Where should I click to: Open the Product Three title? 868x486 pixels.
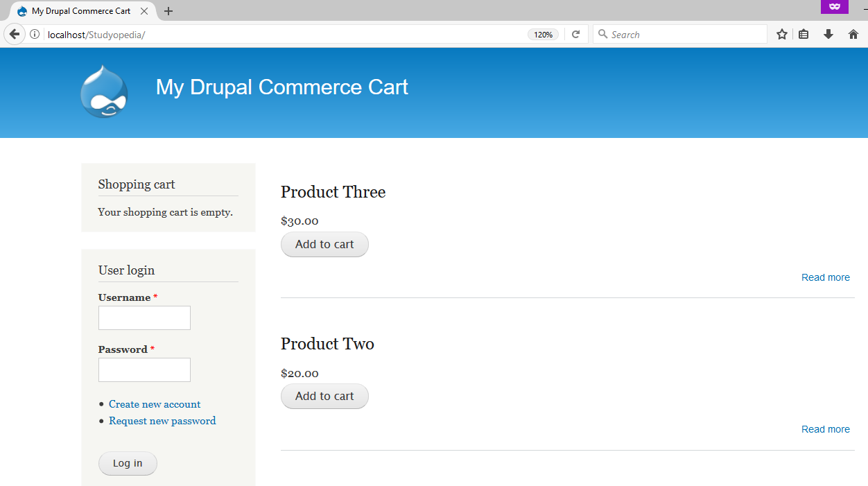pos(333,192)
